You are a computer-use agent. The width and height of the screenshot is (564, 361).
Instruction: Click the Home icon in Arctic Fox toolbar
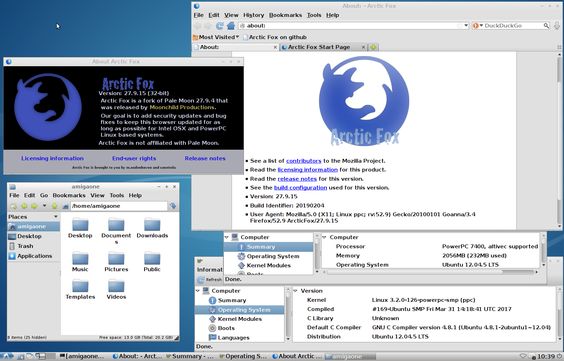click(231, 26)
